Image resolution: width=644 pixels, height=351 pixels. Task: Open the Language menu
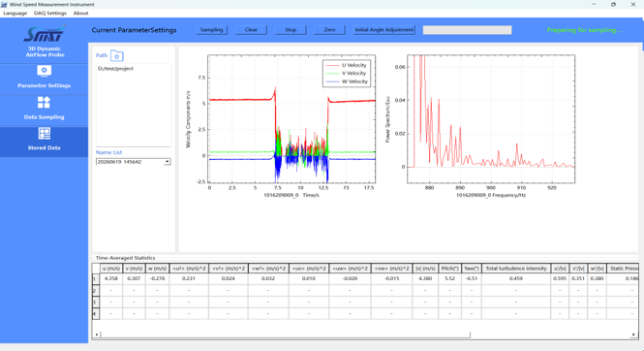pyautogui.click(x=15, y=14)
